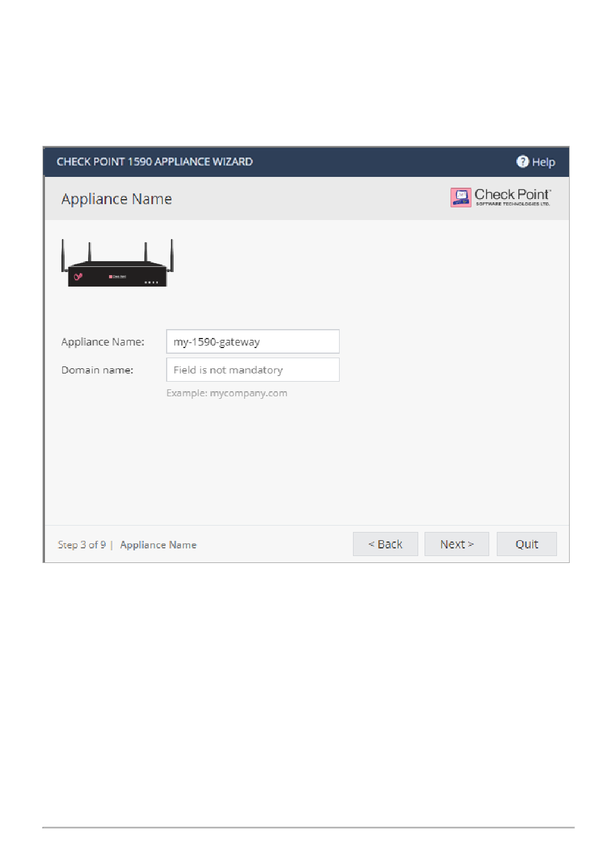Click the Software Technologies Ltd tagline
The height and width of the screenshot is (868, 602).
point(513,204)
